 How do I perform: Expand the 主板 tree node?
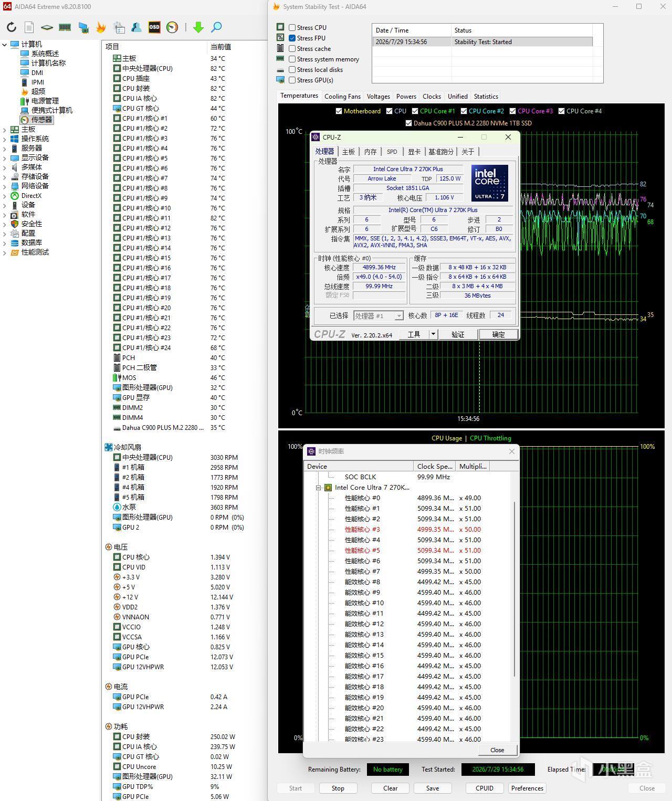(5, 130)
